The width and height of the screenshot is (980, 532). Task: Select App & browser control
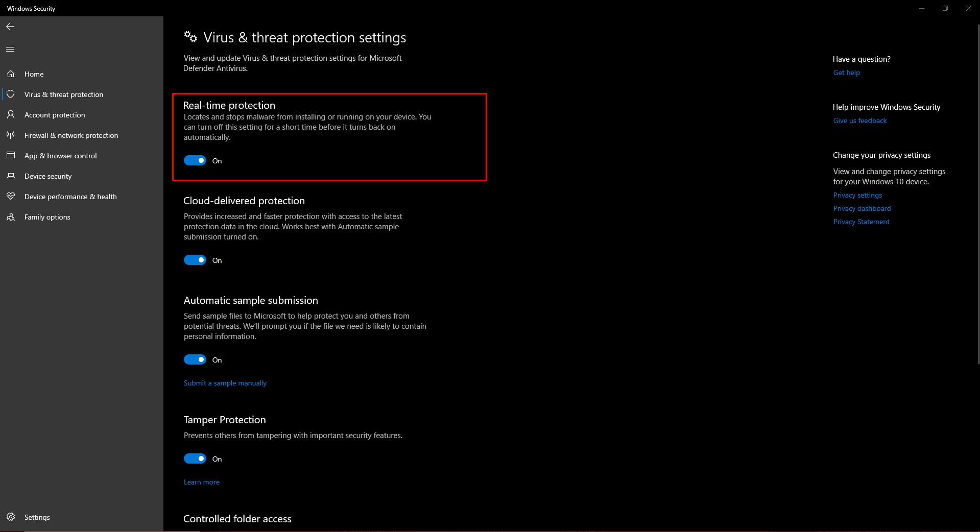point(82,156)
